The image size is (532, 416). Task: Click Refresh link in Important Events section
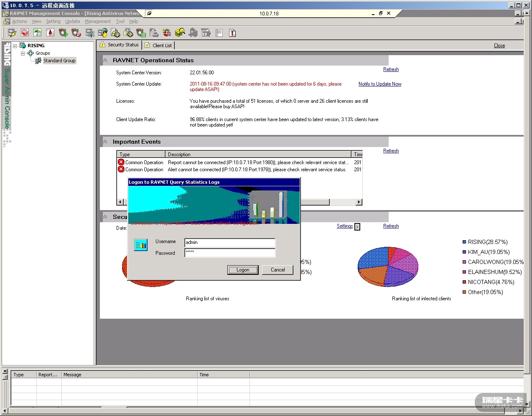pos(391,151)
